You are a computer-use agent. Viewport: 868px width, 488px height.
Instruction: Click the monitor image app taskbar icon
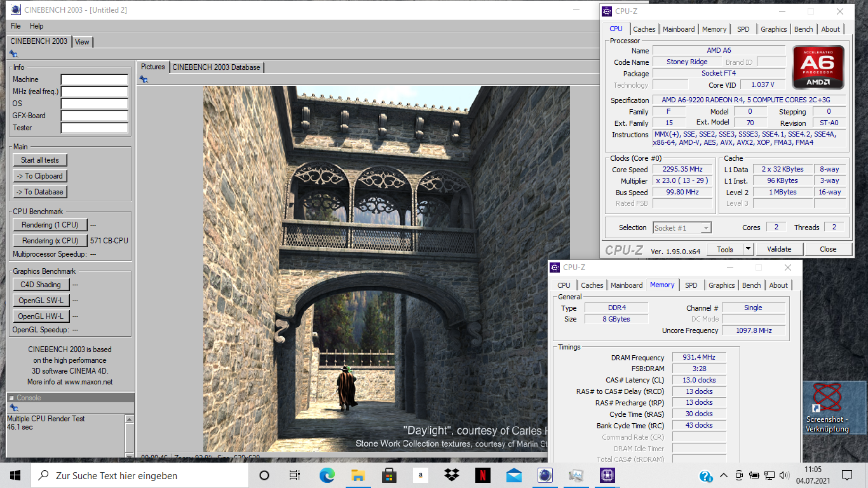576,475
